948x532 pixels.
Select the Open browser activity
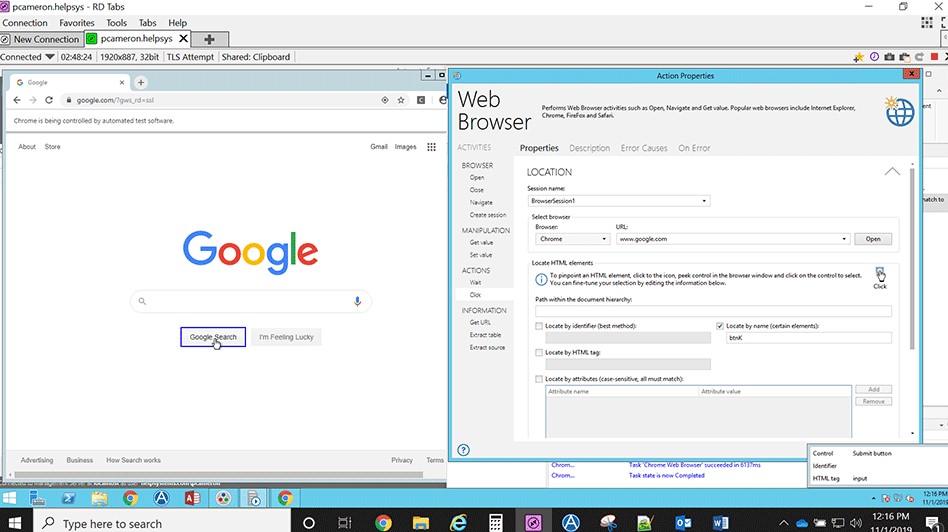tap(477, 178)
